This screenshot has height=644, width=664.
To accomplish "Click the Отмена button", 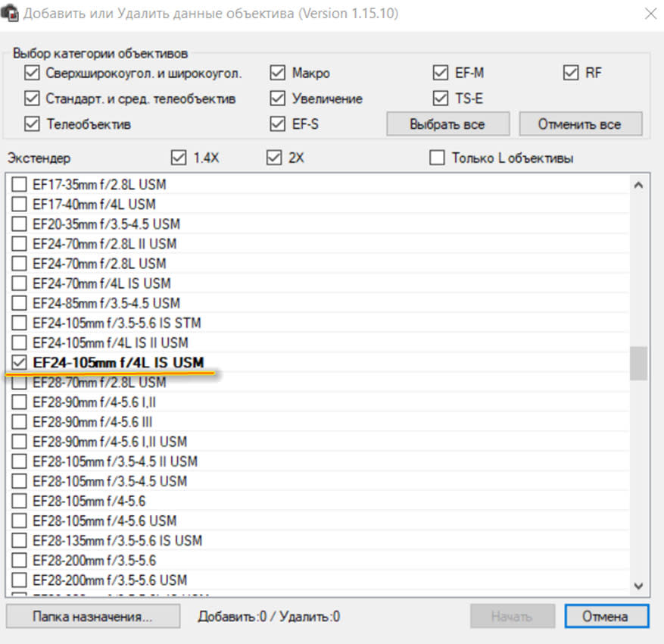I will tap(606, 616).
